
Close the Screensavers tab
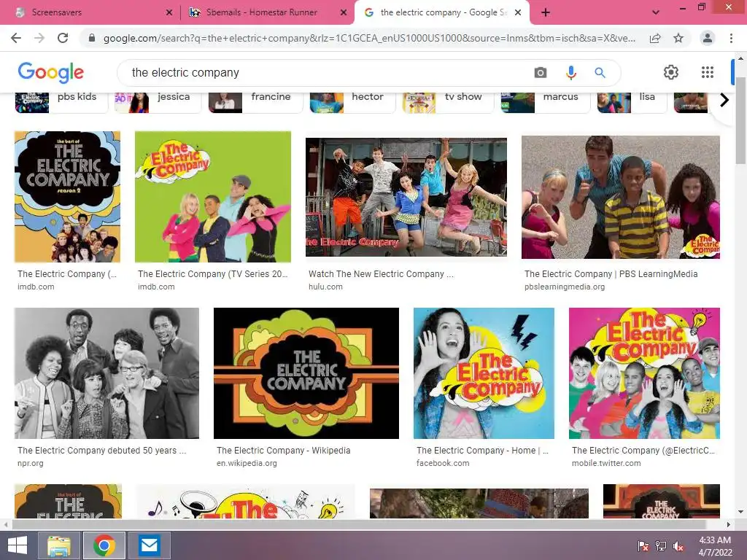[x=169, y=12]
